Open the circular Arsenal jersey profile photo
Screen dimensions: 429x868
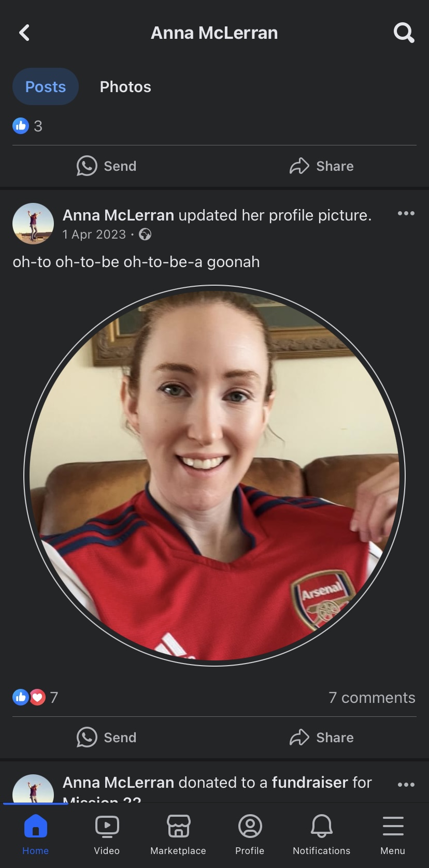pos(214,476)
